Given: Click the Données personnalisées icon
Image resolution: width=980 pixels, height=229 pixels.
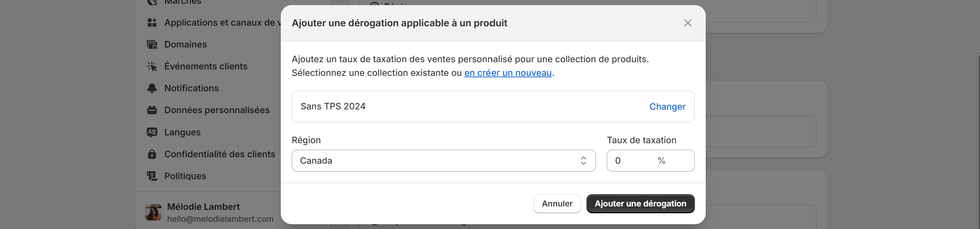Looking at the screenshot, I should coord(152,110).
